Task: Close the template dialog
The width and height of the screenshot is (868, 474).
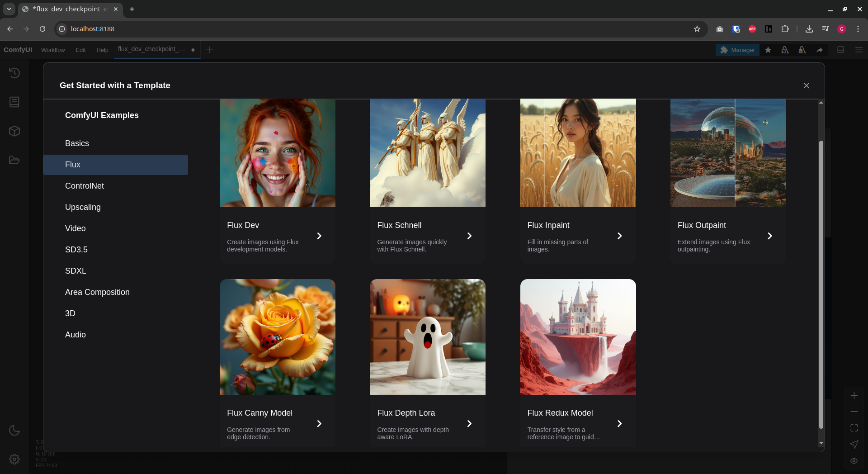Action: [807, 85]
